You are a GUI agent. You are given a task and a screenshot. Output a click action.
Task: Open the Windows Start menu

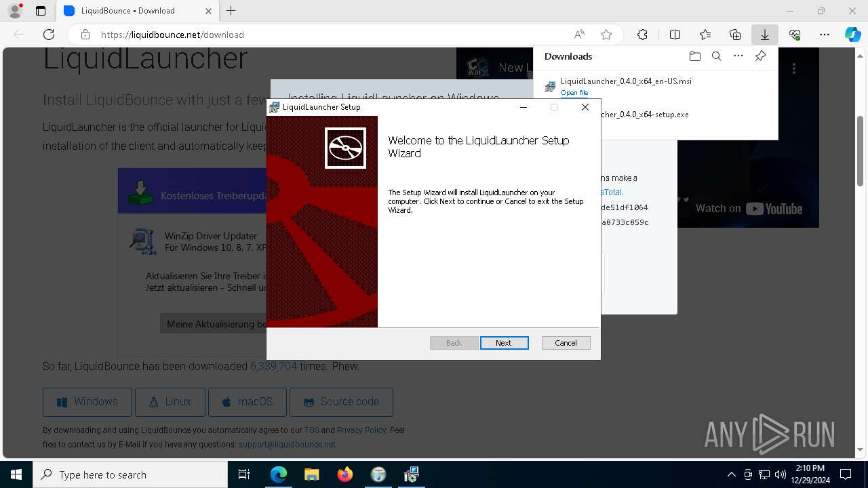coord(16,474)
